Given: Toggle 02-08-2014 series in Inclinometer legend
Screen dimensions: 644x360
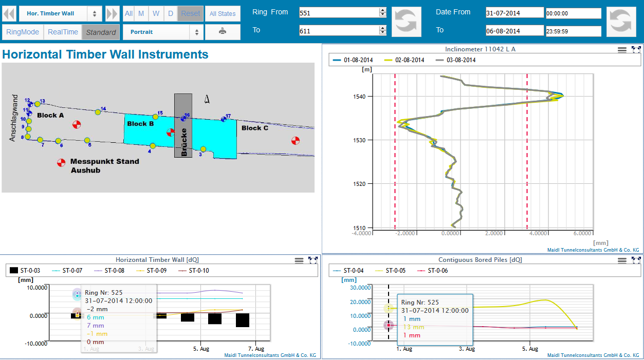Looking at the screenshot, I should point(404,60).
